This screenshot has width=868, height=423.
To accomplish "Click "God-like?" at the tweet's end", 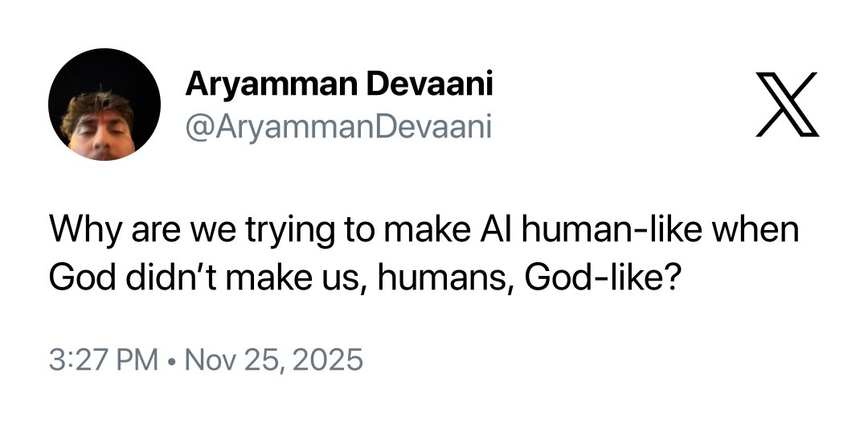I will coord(600,277).
